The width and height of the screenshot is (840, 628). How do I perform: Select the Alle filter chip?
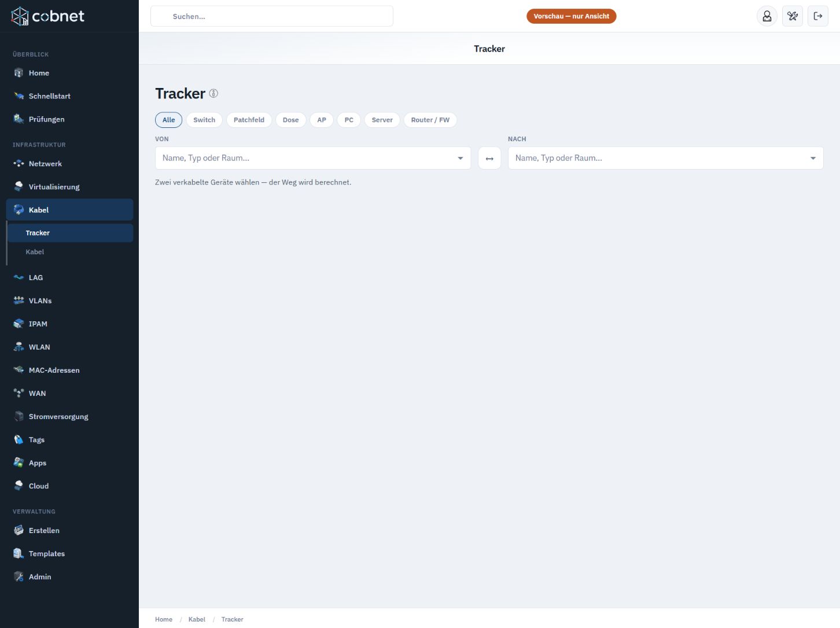pyautogui.click(x=169, y=120)
